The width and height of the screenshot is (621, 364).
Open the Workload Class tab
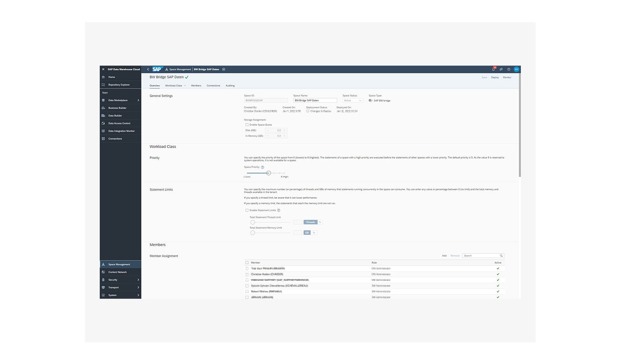tap(173, 86)
